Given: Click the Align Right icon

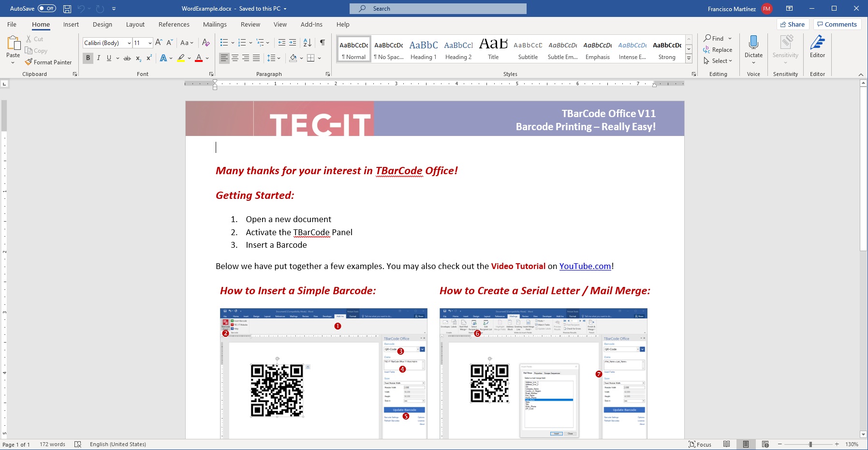Looking at the screenshot, I should pos(246,58).
